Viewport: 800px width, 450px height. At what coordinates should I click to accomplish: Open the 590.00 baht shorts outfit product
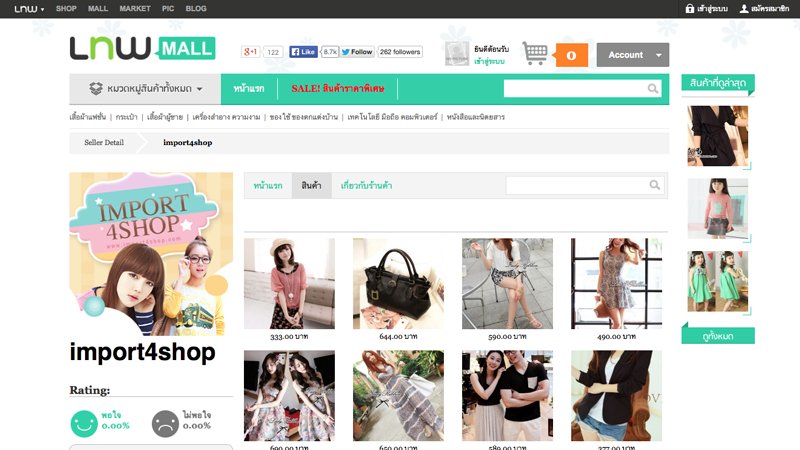(x=507, y=283)
